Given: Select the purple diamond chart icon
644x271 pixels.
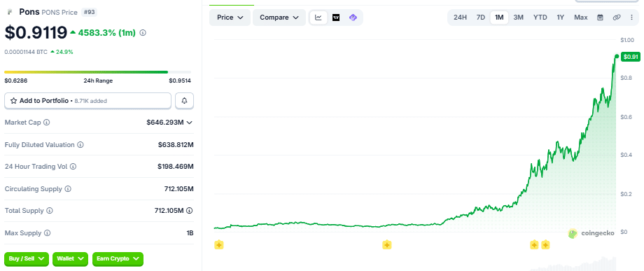Looking at the screenshot, I should pos(353,18).
